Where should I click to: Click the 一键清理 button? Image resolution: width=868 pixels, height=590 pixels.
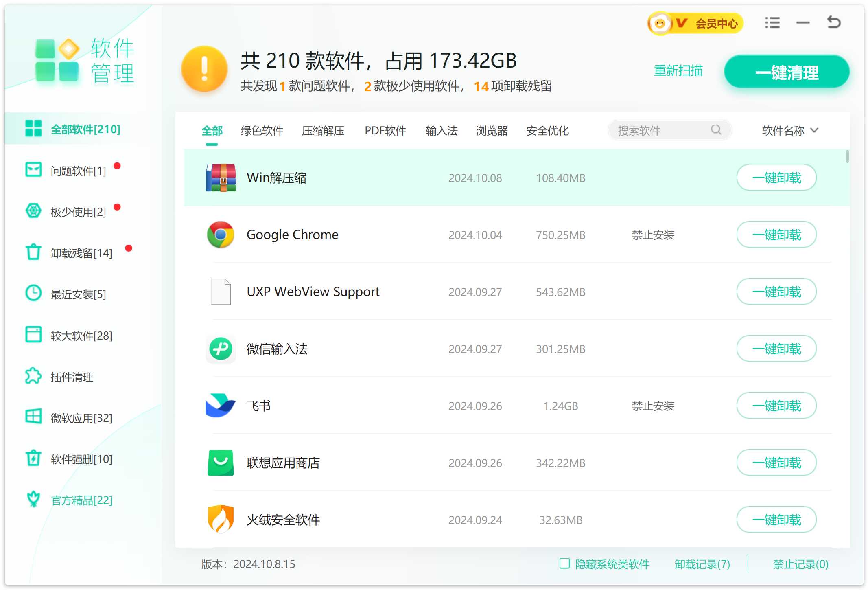(787, 72)
